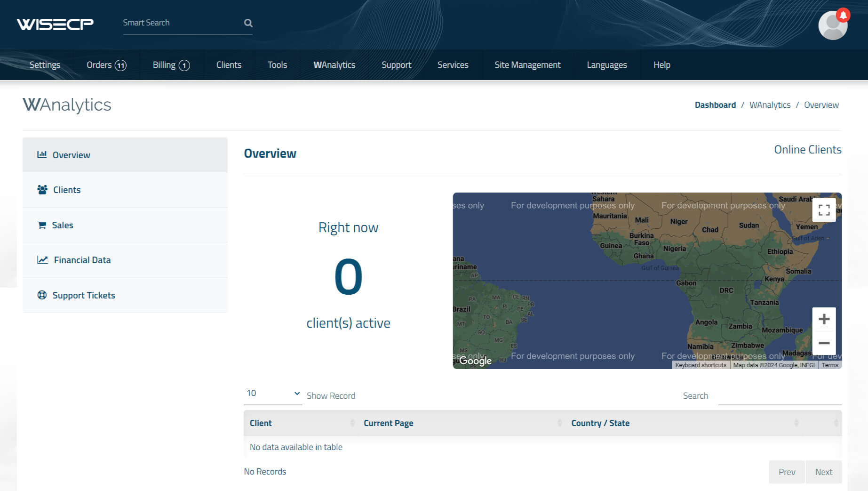Open the map Terms link

tap(830, 365)
